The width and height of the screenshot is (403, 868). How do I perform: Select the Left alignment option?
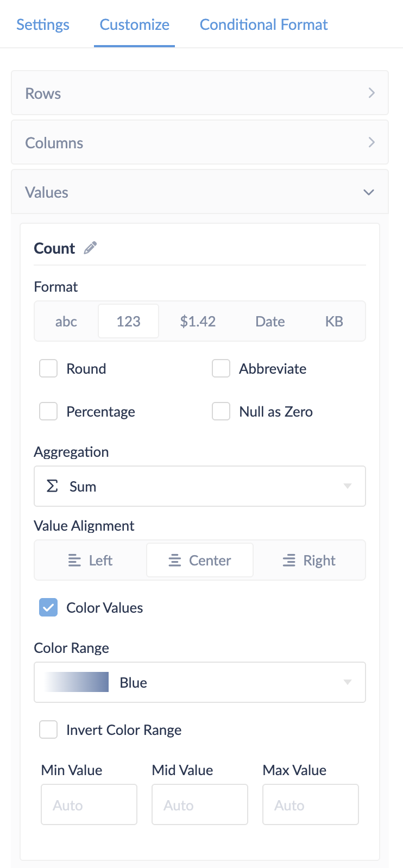(90, 560)
